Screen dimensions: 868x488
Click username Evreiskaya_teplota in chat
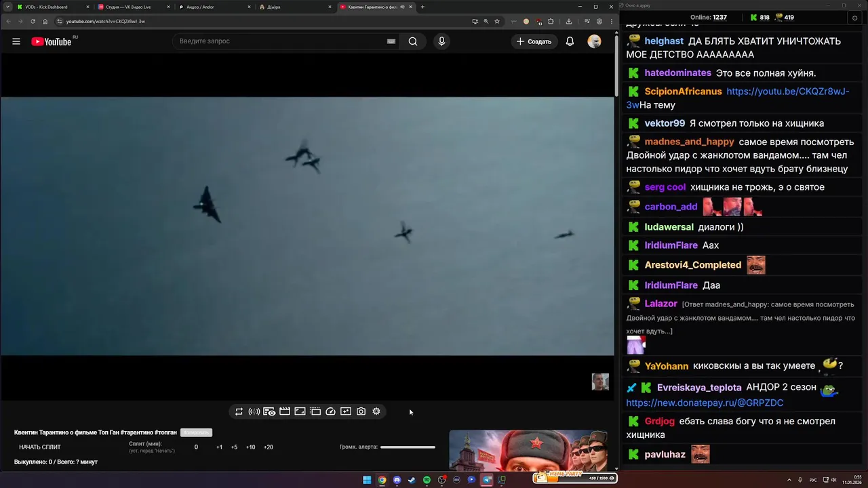coord(699,388)
